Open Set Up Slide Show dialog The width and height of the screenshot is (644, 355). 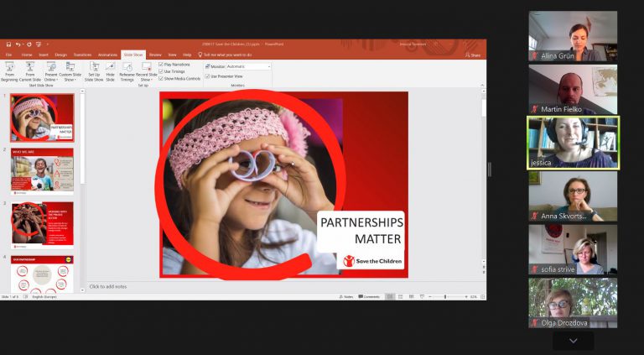click(x=94, y=71)
